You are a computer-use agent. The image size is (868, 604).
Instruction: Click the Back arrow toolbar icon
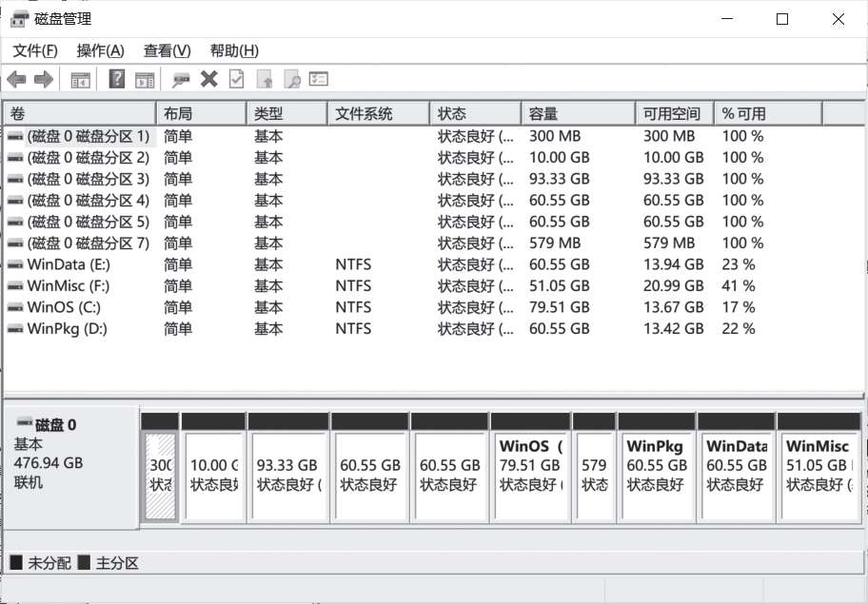click(x=16, y=80)
